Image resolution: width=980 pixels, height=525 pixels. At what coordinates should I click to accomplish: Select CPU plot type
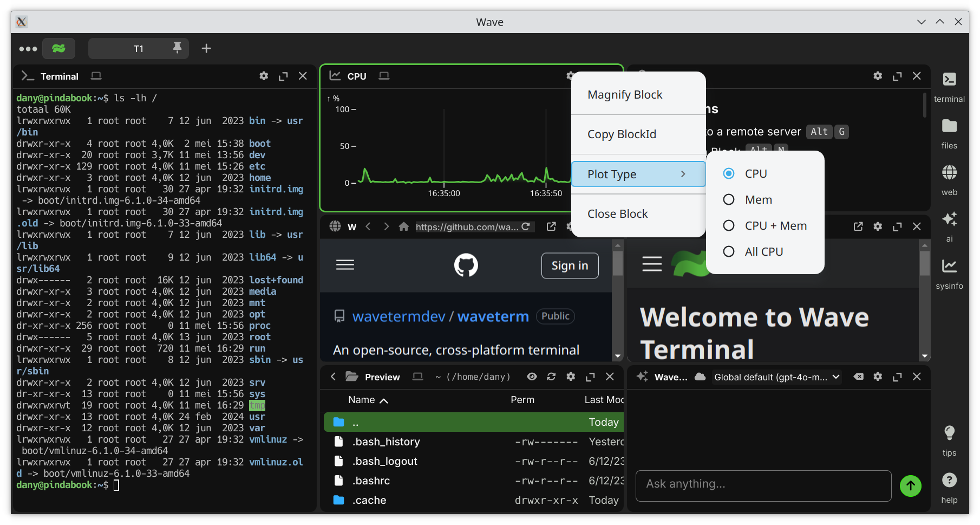[765, 173]
